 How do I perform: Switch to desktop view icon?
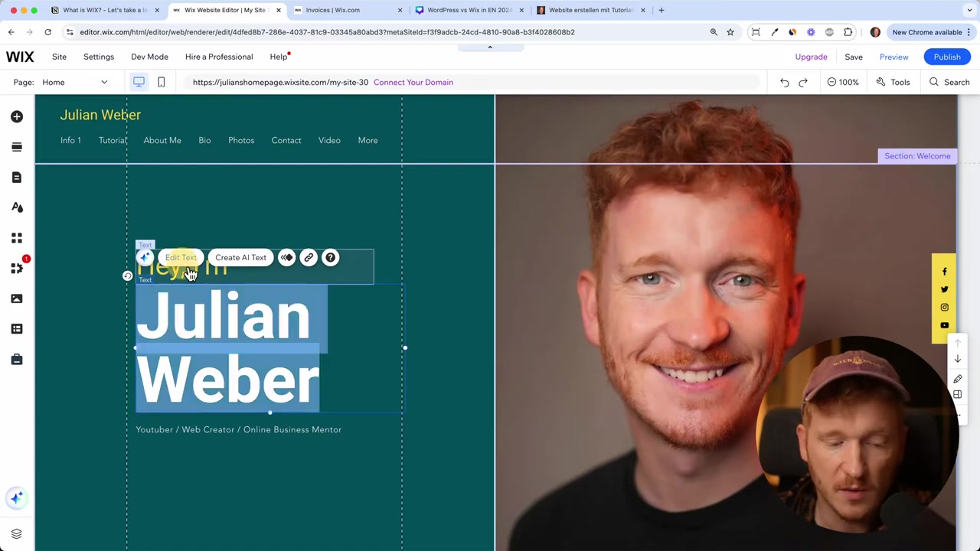[139, 82]
